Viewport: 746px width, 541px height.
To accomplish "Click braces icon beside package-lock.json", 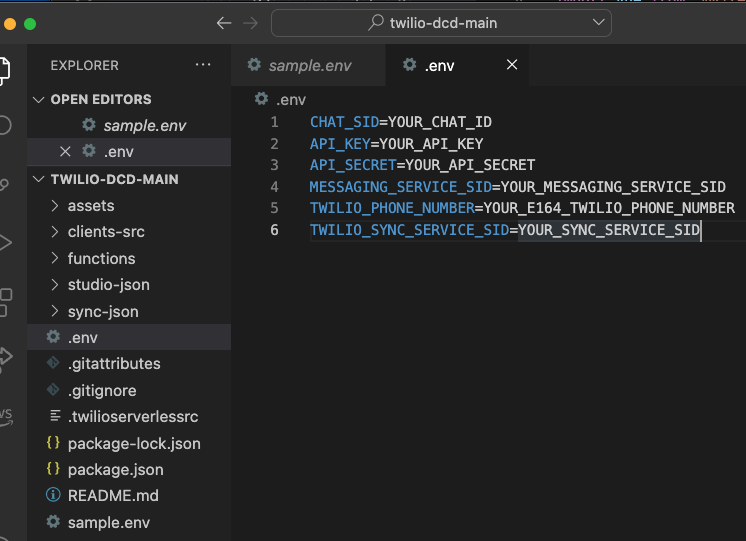I will (x=53, y=443).
